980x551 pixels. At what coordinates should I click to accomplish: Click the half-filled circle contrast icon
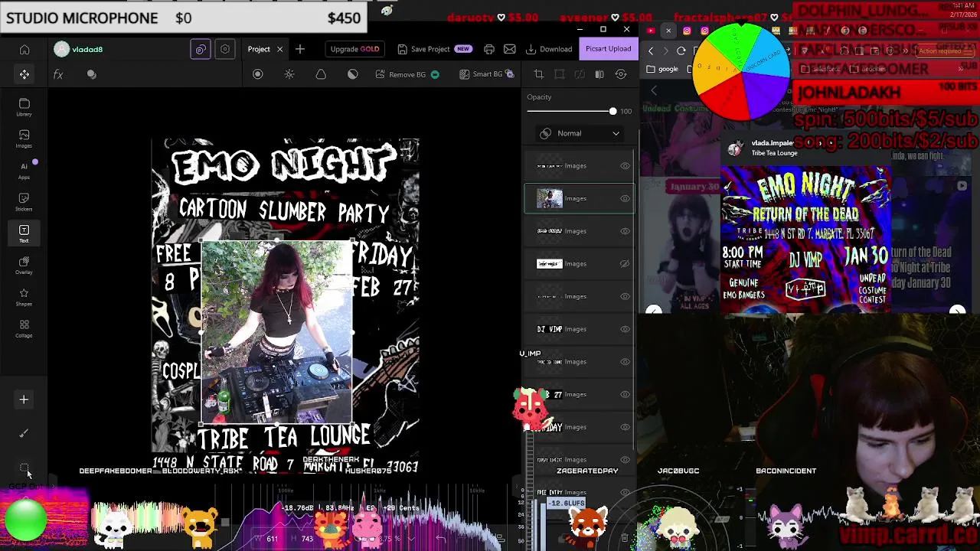click(x=352, y=74)
